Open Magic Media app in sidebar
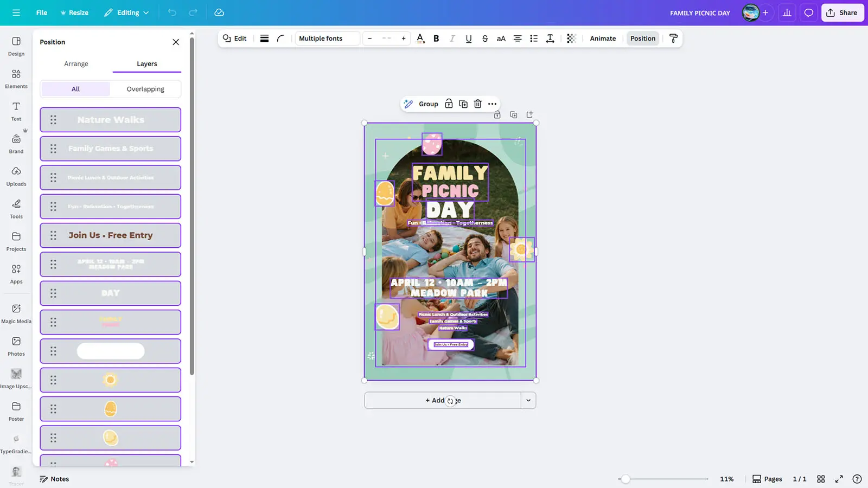 point(16,313)
